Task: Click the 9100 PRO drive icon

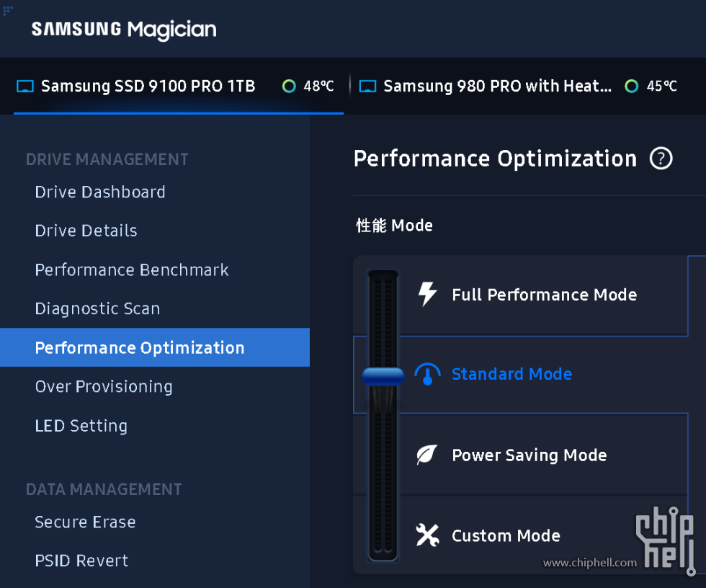Action: coord(25,86)
